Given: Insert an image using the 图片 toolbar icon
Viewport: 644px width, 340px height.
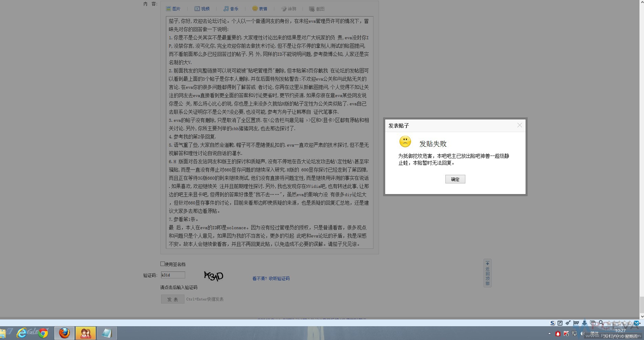Looking at the screenshot, I should [x=174, y=9].
